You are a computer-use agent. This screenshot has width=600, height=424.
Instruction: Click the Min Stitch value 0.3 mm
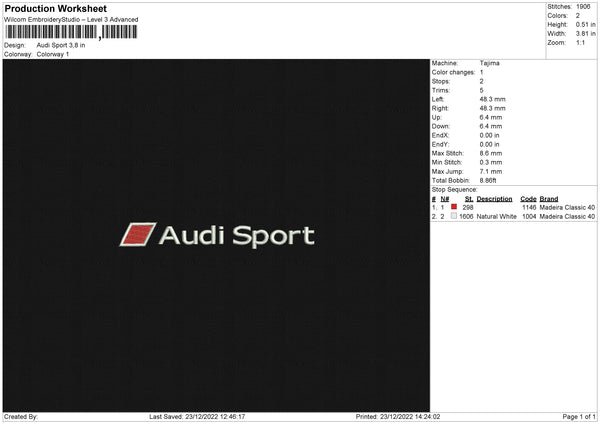(x=491, y=162)
